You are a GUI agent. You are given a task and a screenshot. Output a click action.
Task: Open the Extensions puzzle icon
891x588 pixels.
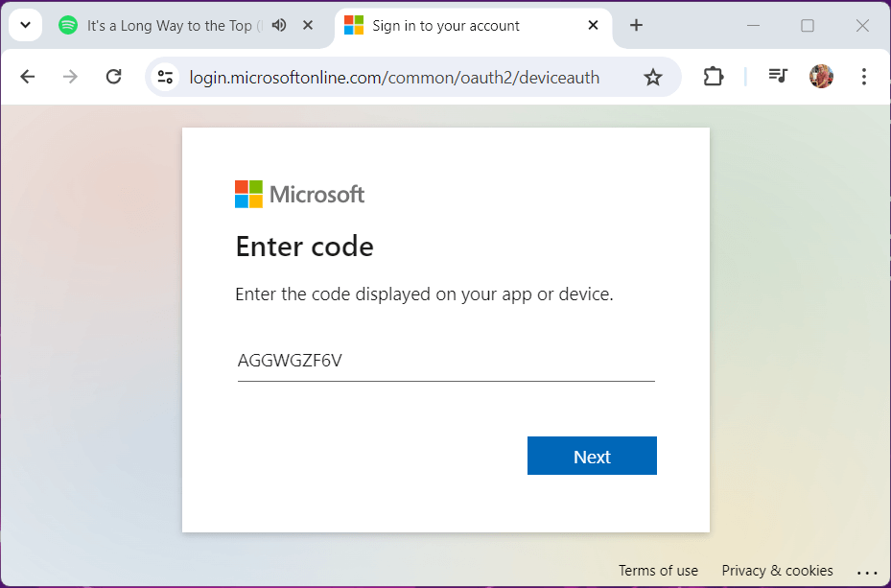[714, 77]
